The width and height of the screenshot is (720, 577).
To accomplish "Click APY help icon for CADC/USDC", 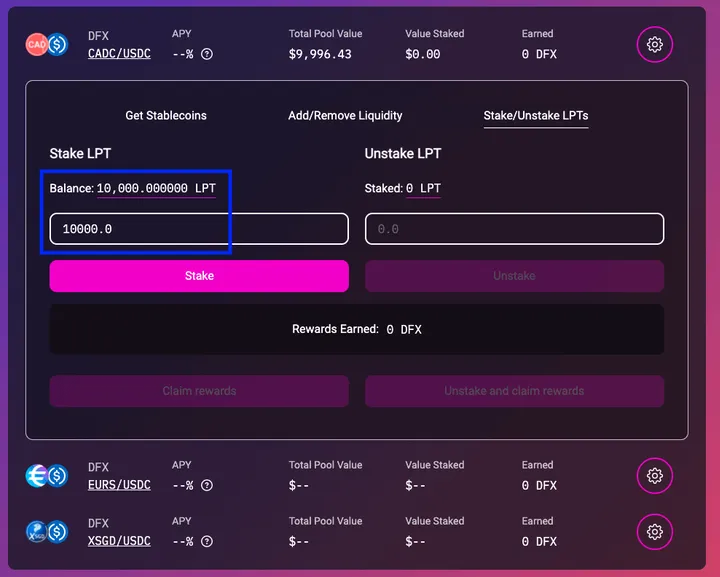I will coord(207,54).
